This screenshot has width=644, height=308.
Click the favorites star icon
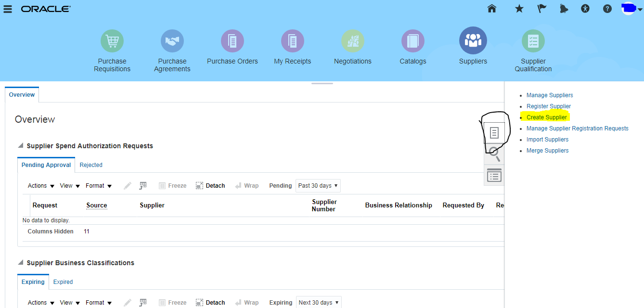click(x=519, y=8)
